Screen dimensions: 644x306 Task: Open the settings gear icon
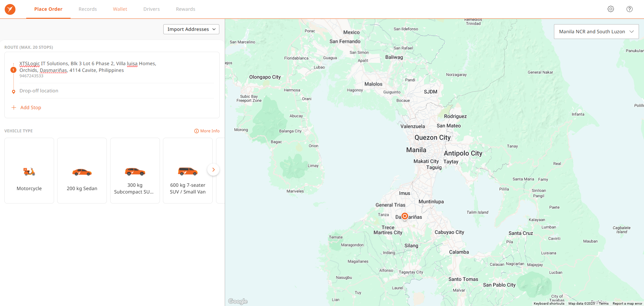pyautogui.click(x=611, y=9)
